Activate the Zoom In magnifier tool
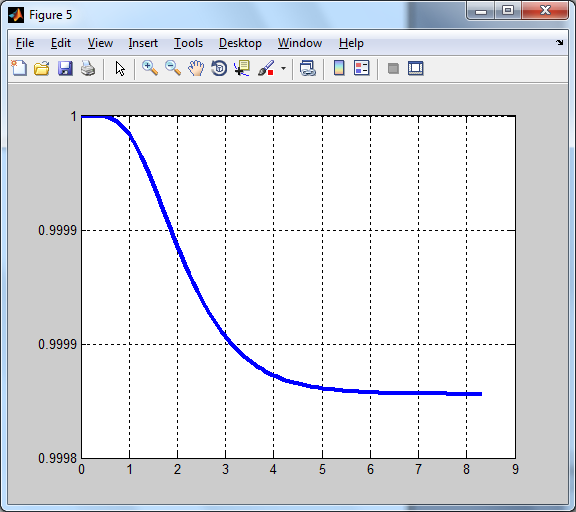 pyautogui.click(x=150, y=68)
